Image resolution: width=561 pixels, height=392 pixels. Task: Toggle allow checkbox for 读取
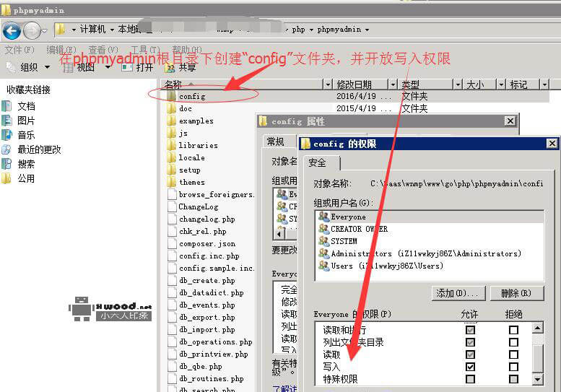pos(470,354)
